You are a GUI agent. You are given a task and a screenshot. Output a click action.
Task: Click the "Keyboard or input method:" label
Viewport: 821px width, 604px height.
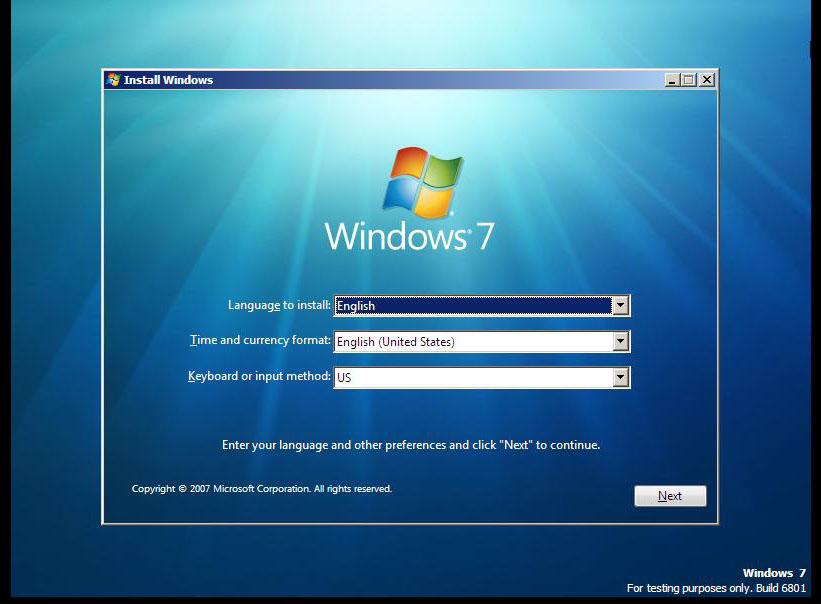[259, 376]
